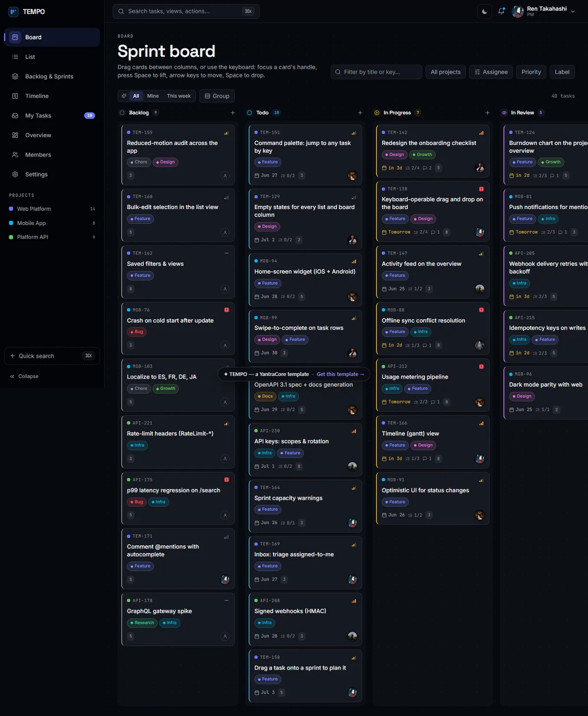Click the Backlog column status icon

[122, 113]
